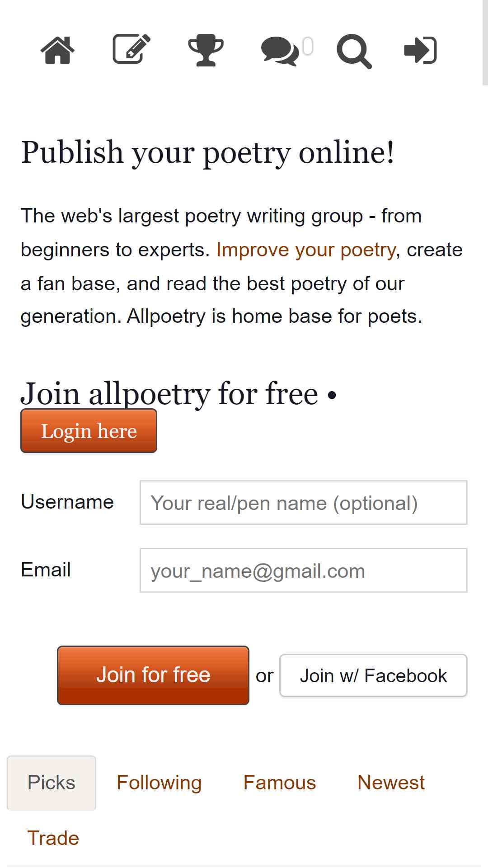Viewport: 488px width, 868px height.
Task: Open the trophy contests icon
Action: click(x=206, y=50)
